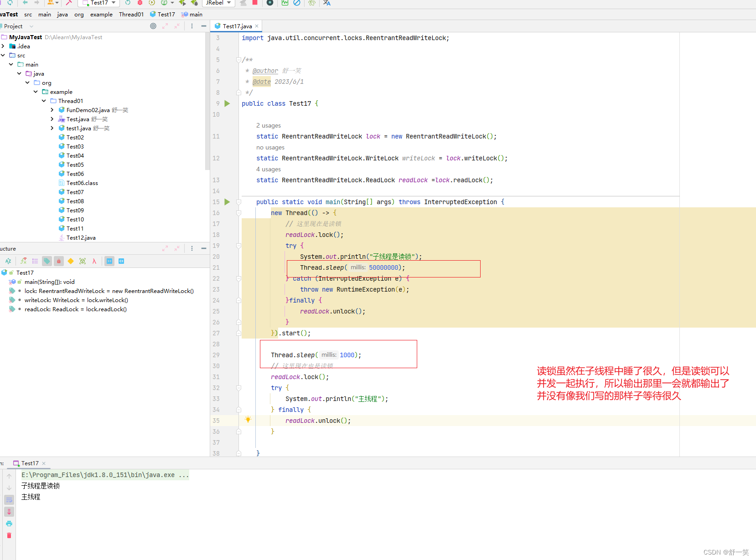Click 'no usages' hint above writeLock
This screenshot has height=560, width=756.
[x=270, y=148]
